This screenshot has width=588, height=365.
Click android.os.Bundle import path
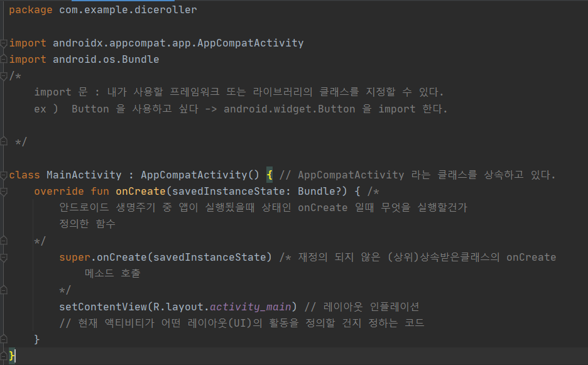tap(106, 59)
